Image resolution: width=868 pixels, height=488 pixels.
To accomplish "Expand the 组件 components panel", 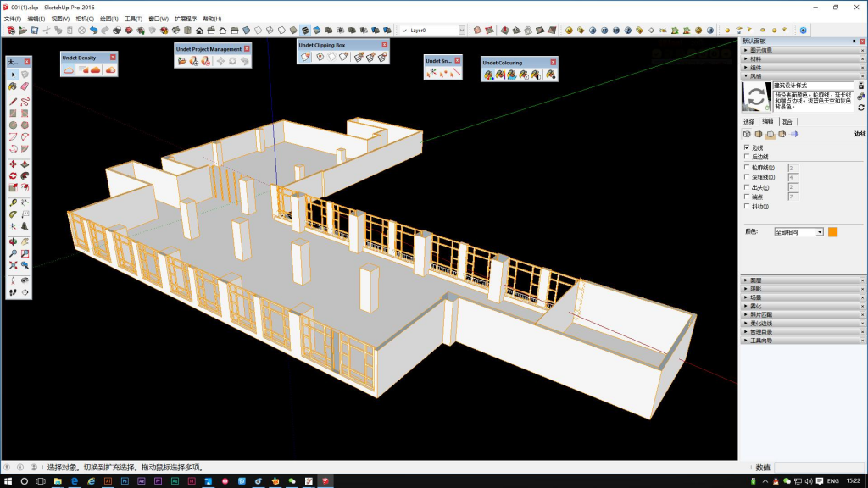I will [803, 68].
